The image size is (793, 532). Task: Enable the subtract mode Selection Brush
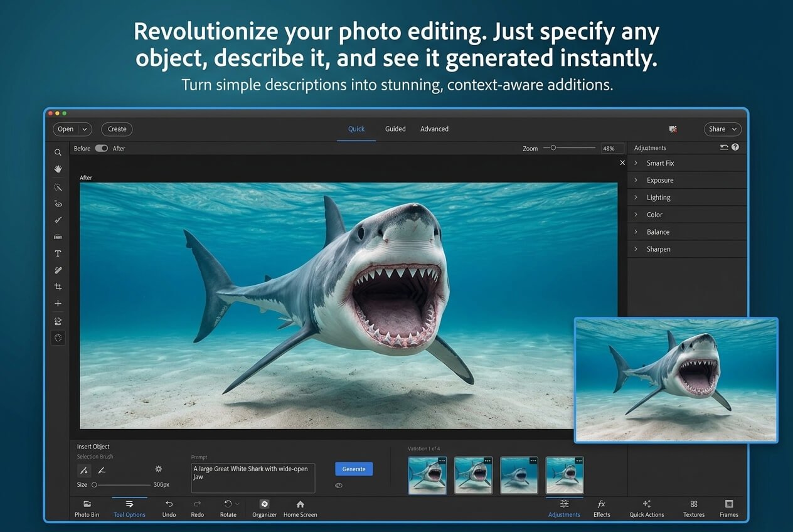(x=102, y=470)
